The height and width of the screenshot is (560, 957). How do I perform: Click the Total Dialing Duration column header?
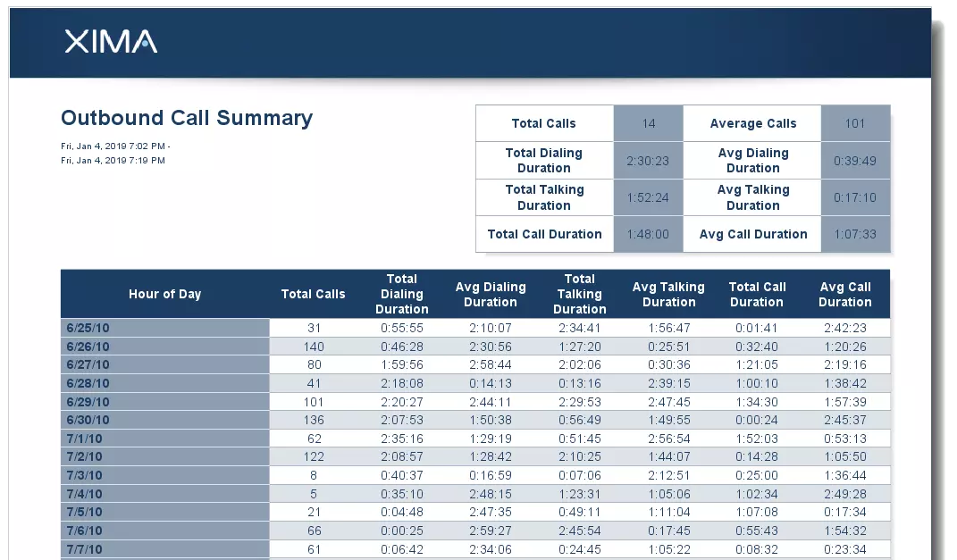tap(401, 294)
